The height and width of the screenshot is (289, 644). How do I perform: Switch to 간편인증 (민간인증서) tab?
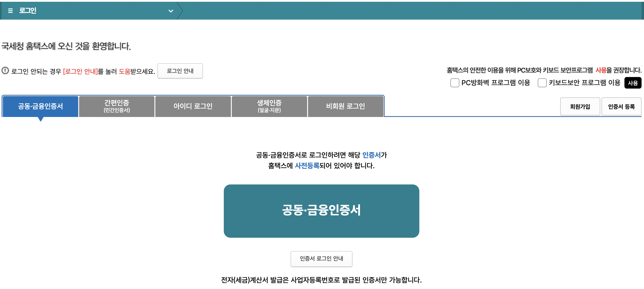(x=117, y=106)
